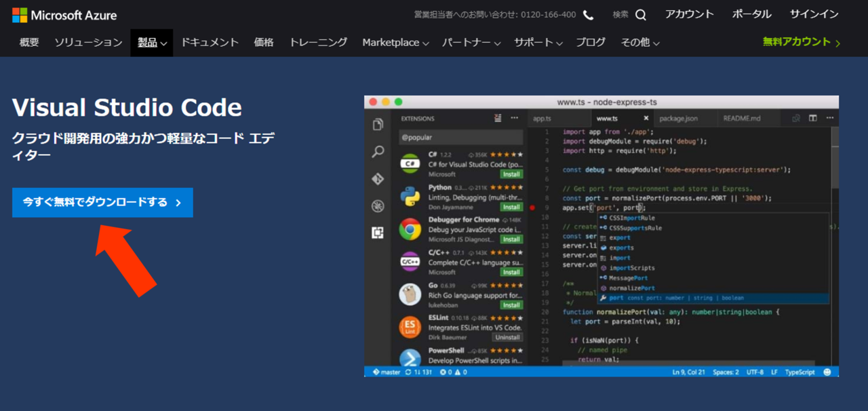The width and height of the screenshot is (868, 411).
Task: Click the Extensions panel more actions ellipsis
Action: (x=515, y=118)
